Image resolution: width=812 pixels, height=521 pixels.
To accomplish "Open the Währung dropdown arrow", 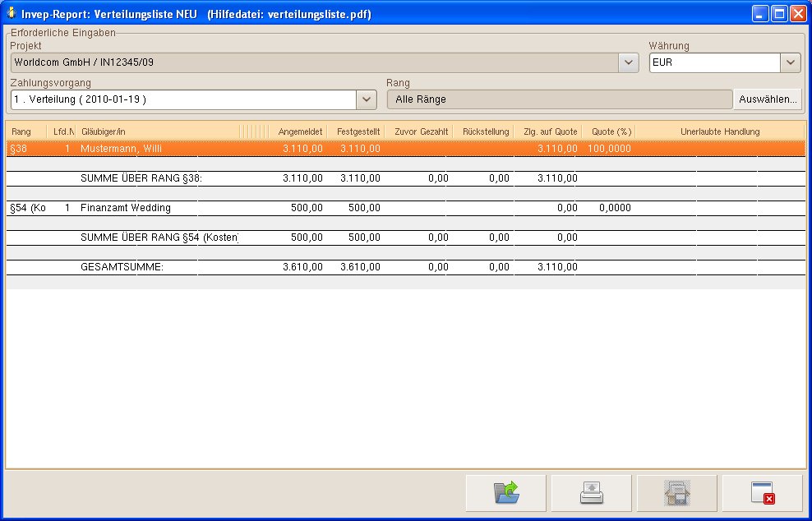I will tap(791, 62).
